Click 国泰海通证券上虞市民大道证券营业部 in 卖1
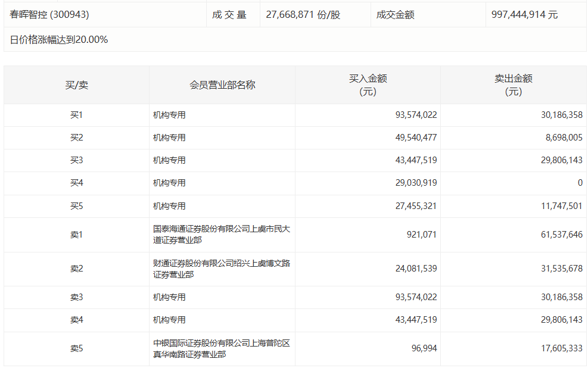Viewport: 588px width, 368px height. 221,235
